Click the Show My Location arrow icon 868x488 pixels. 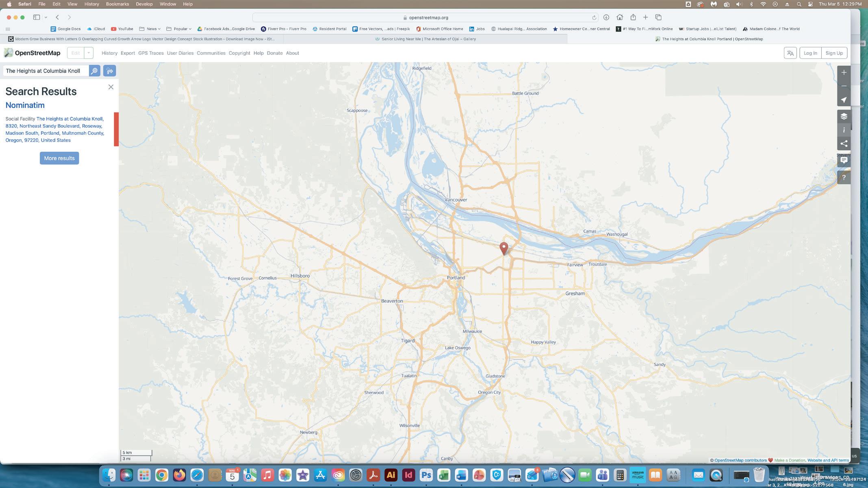pyautogui.click(x=844, y=100)
